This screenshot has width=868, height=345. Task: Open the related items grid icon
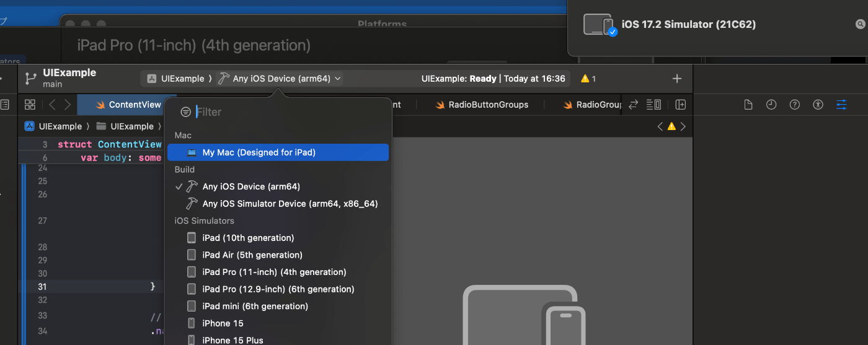[30, 105]
